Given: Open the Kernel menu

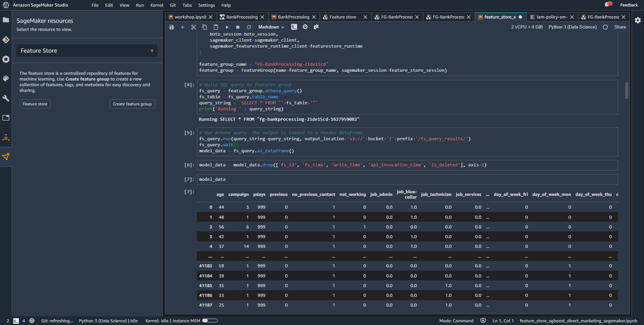Looking at the screenshot, I should [x=157, y=5].
